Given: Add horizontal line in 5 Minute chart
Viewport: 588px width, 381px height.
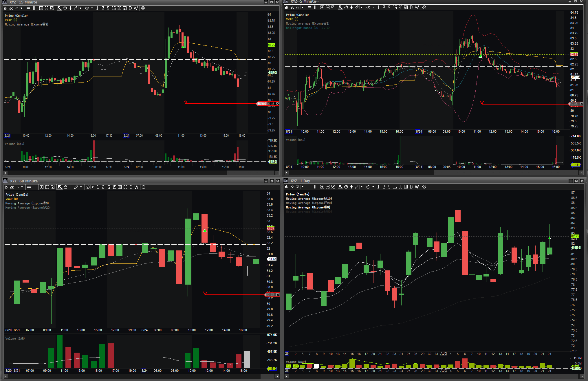Looking at the screenshot, I should click(309, 7).
